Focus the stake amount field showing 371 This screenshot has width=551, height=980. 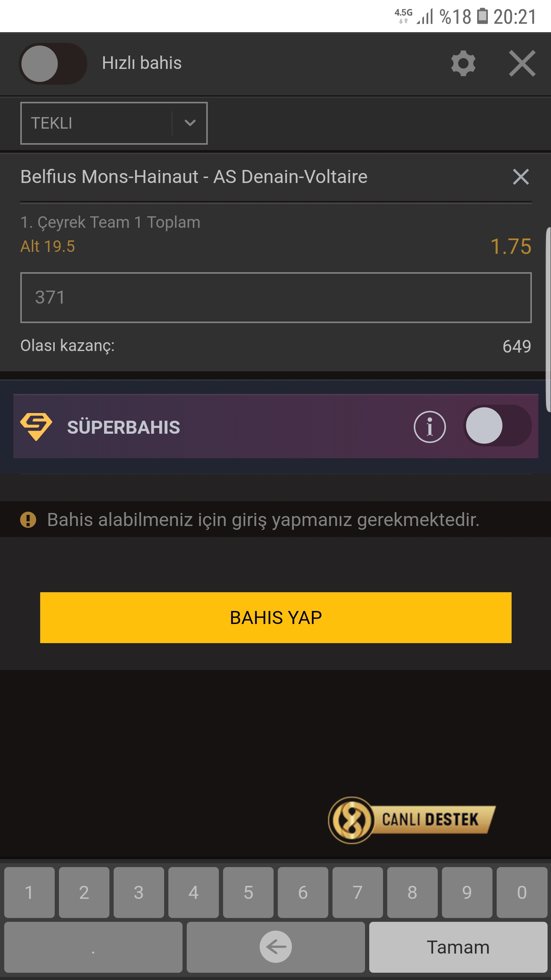[275, 297]
